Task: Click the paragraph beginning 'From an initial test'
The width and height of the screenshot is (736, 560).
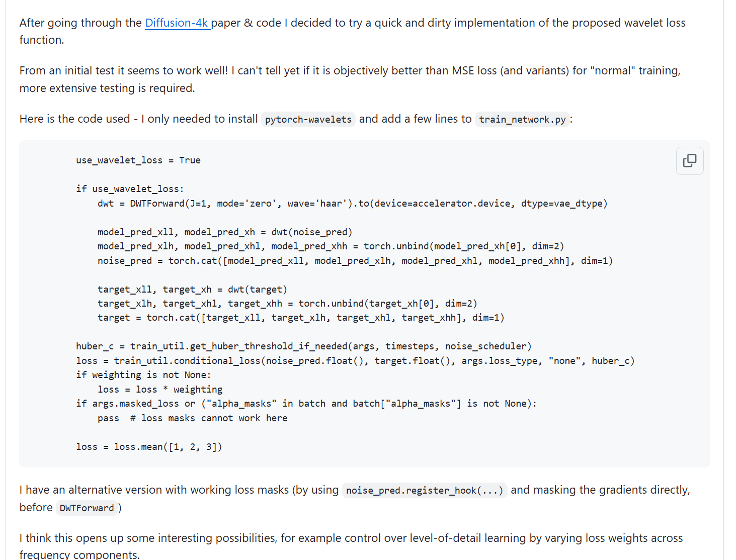Action: pos(350,79)
